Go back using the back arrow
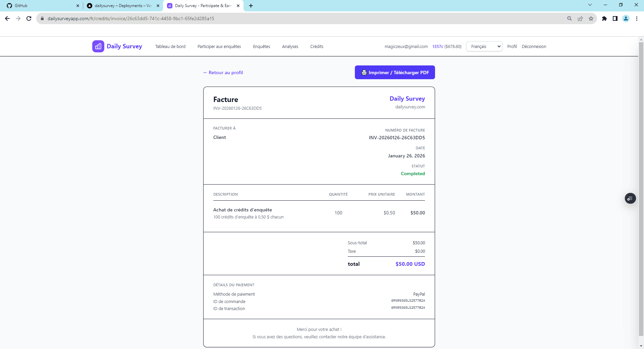 pos(7,18)
